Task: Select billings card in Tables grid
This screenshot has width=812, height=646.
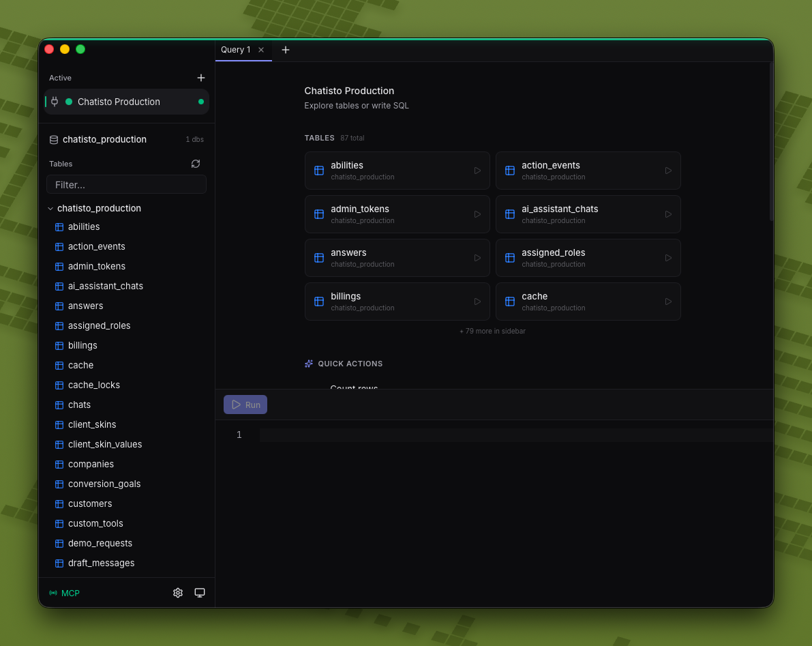Action: click(397, 302)
